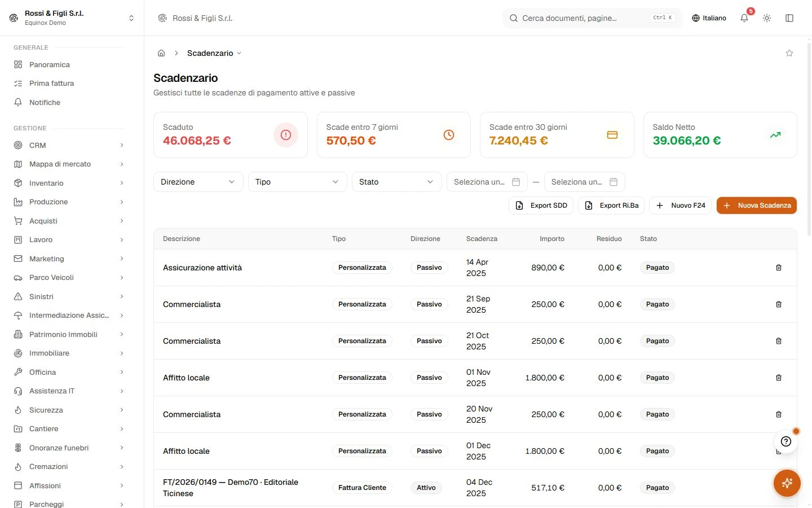Open the Italiano language selector

pyautogui.click(x=709, y=18)
